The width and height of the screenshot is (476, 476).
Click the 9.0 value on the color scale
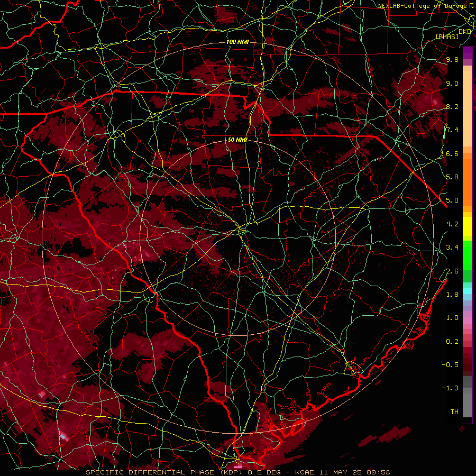[452, 83]
